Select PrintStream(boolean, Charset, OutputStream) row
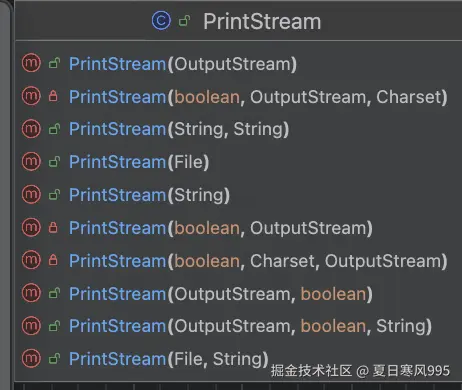 [238, 260]
